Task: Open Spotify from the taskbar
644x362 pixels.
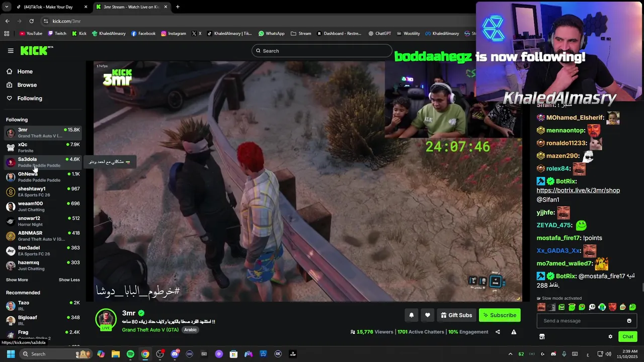Action: 130,354
